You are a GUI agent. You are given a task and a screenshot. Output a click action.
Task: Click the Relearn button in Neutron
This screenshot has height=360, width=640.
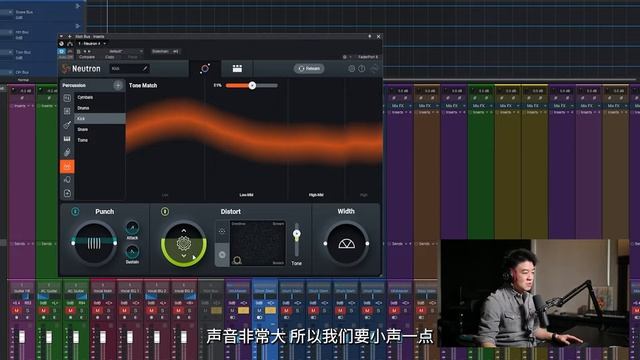click(x=309, y=69)
